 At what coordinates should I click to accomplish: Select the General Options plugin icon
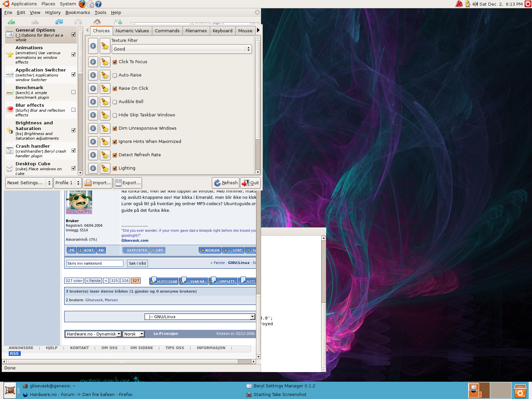(10, 34)
